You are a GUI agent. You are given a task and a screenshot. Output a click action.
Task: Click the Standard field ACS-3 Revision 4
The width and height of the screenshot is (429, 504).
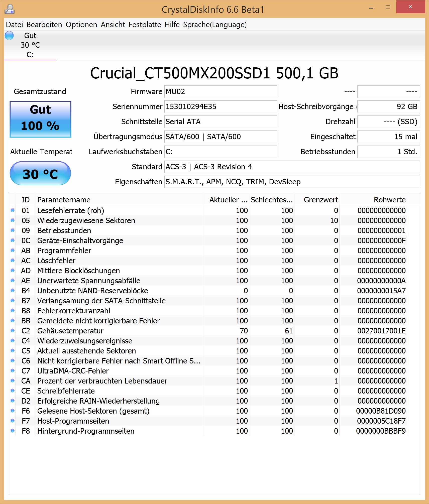pyautogui.click(x=292, y=167)
